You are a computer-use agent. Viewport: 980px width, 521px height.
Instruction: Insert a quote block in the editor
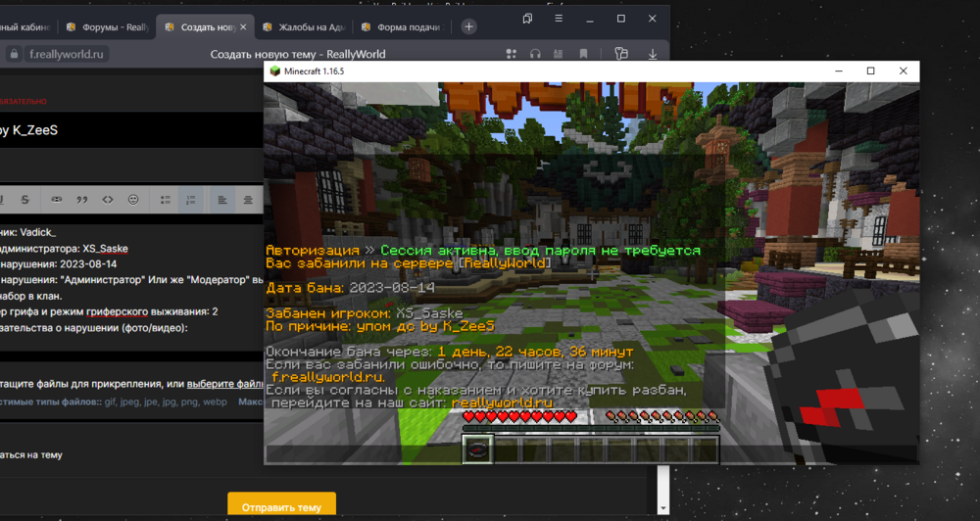pos(82,200)
